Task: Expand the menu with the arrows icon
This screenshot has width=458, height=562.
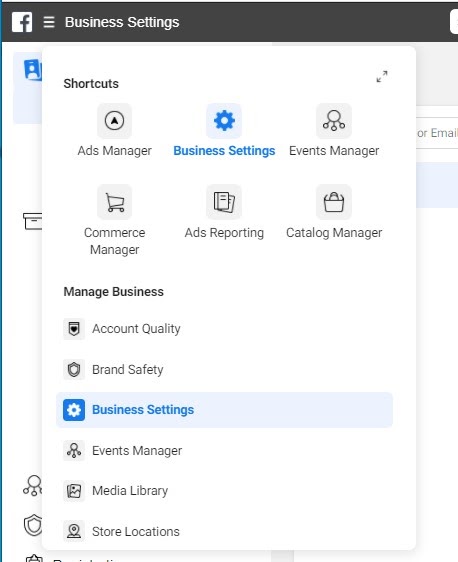Action: point(382,76)
